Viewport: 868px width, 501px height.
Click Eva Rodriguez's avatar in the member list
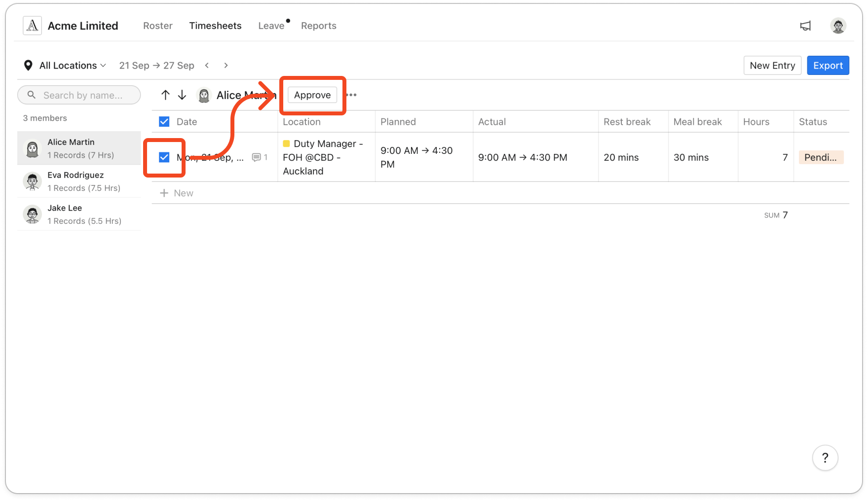click(33, 181)
